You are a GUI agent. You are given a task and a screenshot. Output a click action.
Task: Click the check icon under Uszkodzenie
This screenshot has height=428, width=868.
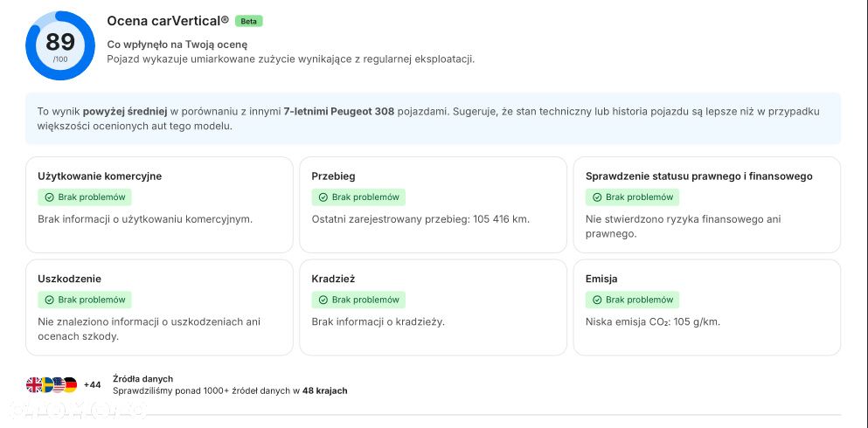pyautogui.click(x=49, y=300)
